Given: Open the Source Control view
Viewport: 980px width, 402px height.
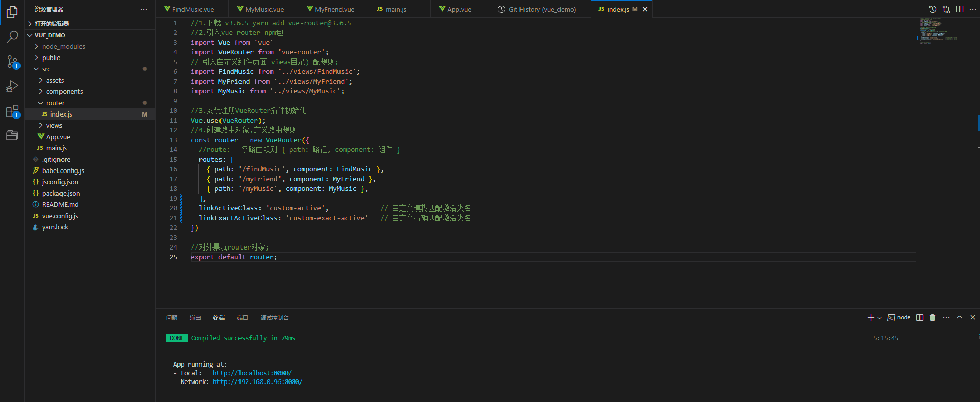Looking at the screenshot, I should click(x=12, y=62).
